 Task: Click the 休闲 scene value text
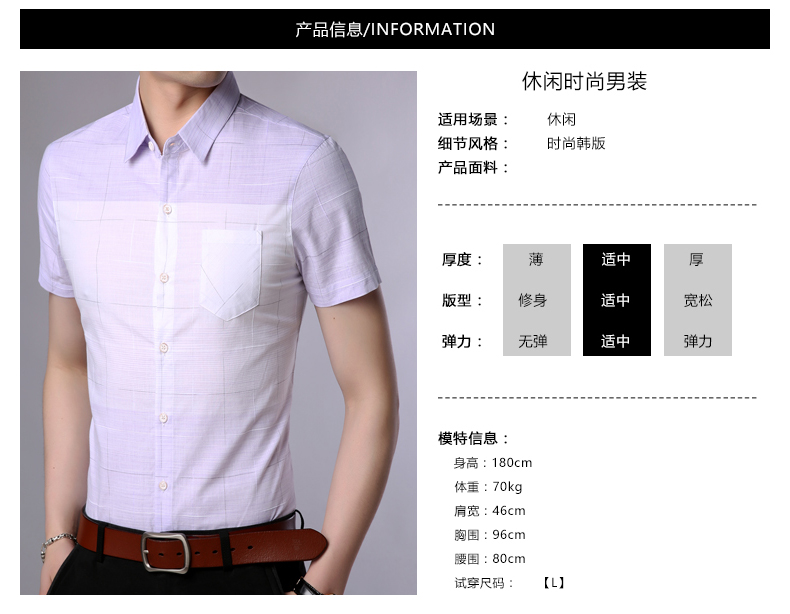click(561, 119)
